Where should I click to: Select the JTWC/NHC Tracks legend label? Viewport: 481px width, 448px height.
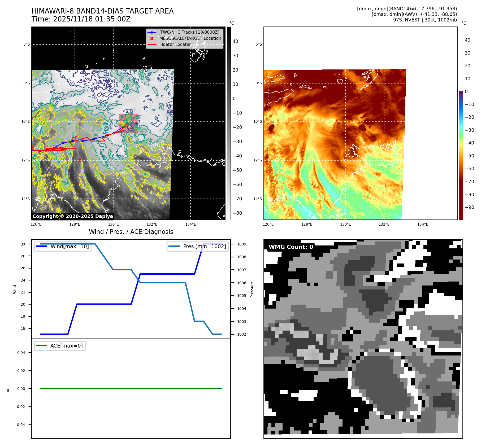189,32
